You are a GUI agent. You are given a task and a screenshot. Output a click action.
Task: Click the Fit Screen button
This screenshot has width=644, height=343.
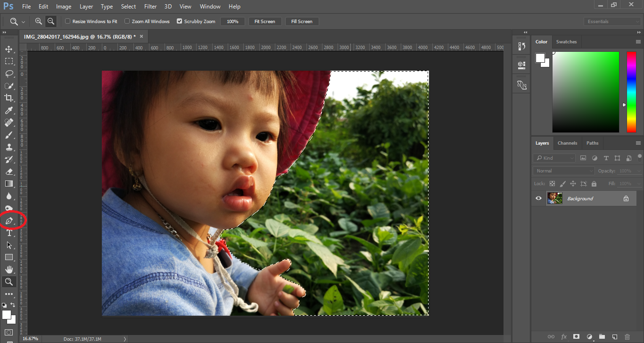(x=265, y=21)
